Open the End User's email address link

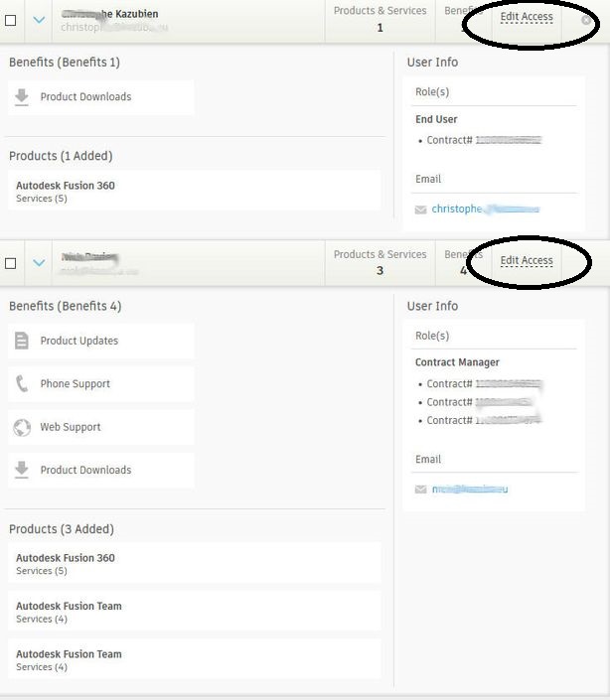(485, 210)
